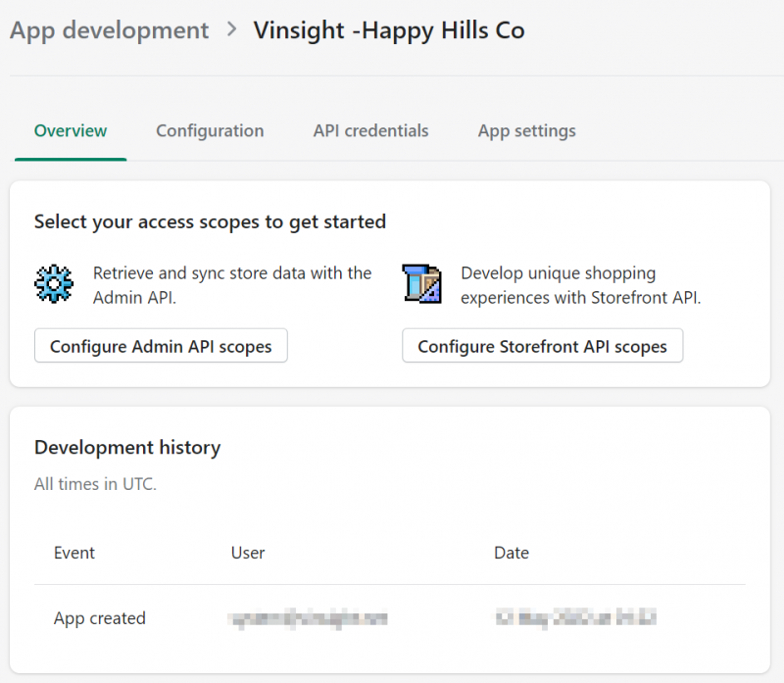Viewport: 784px width, 683px height.
Task: Click the Date column header
Action: pos(512,553)
